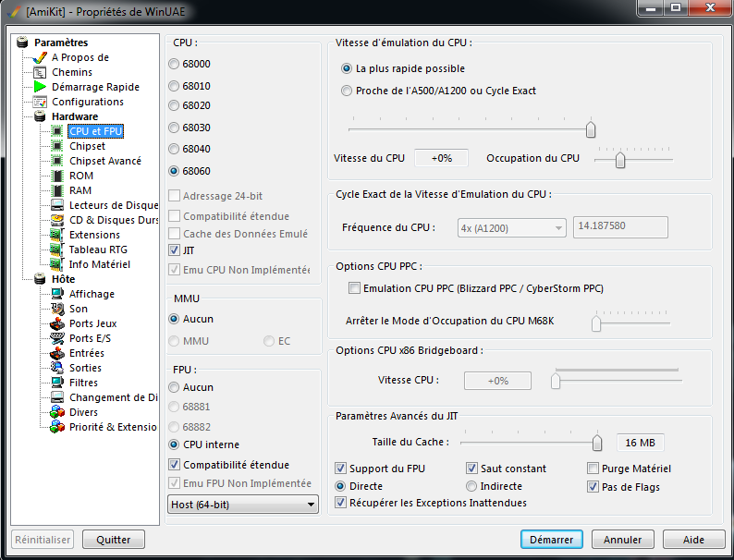
Task: Click the RAM icon
Action: (x=57, y=190)
